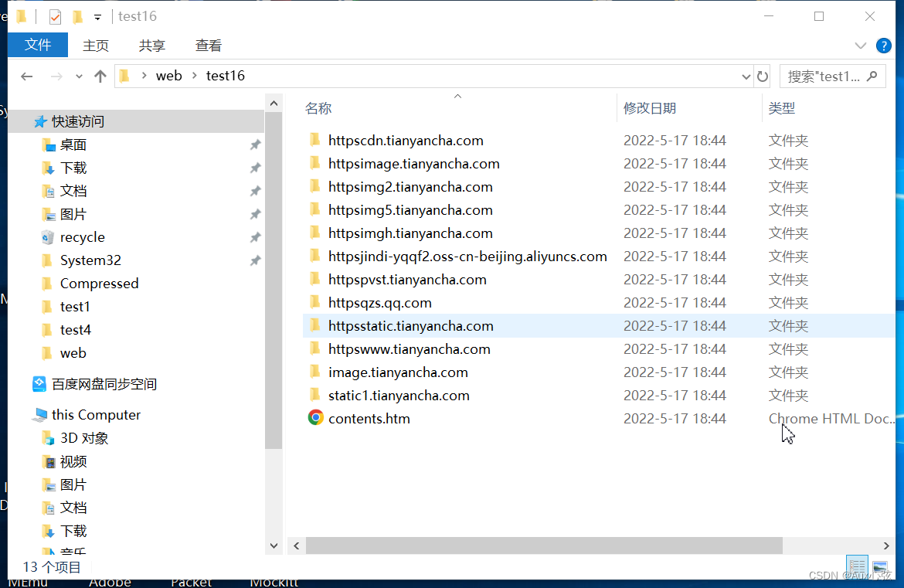The width and height of the screenshot is (904, 588).
Task: Switch to the 主页 ribbon tab
Action: tap(96, 46)
